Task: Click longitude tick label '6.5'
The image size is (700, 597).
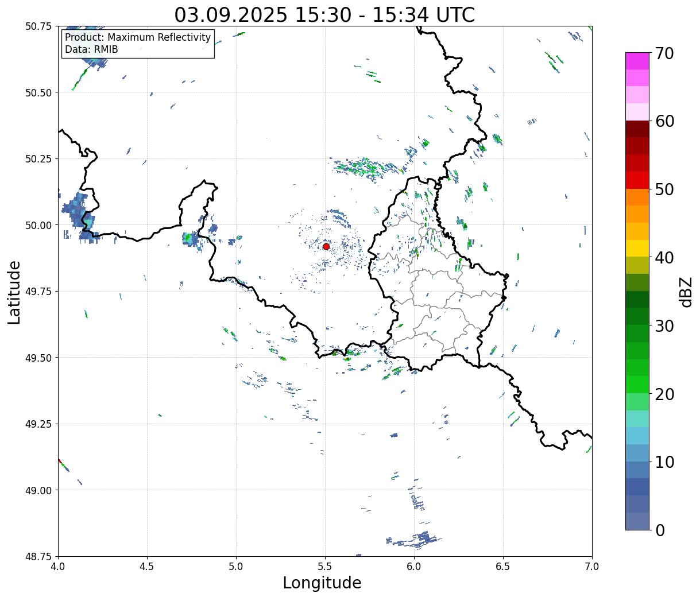Action: point(503,567)
